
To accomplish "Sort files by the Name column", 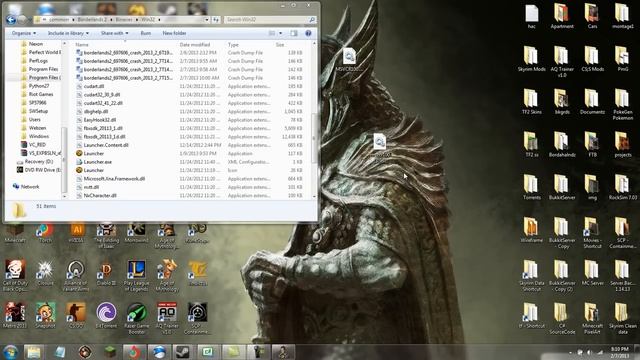I will coord(82,44).
